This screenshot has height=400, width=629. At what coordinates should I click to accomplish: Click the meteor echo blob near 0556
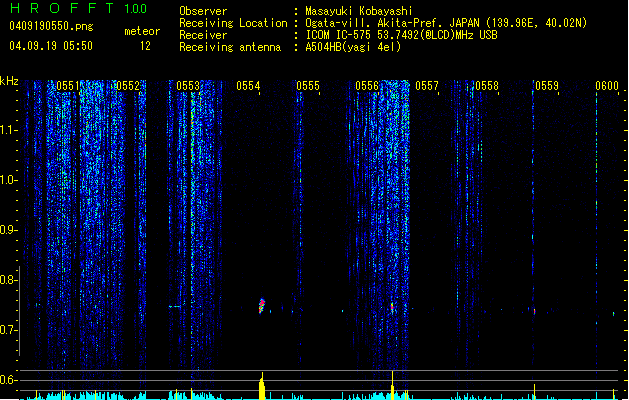[x=392, y=308]
